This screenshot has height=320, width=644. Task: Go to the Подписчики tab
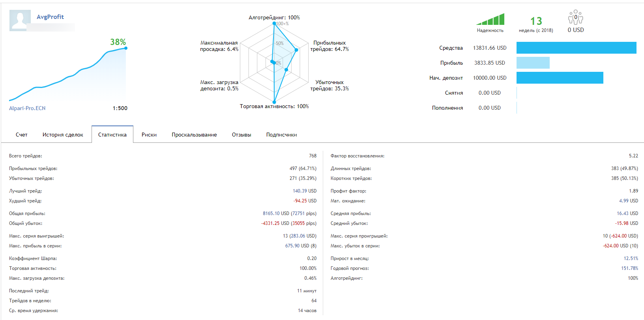pos(281,135)
